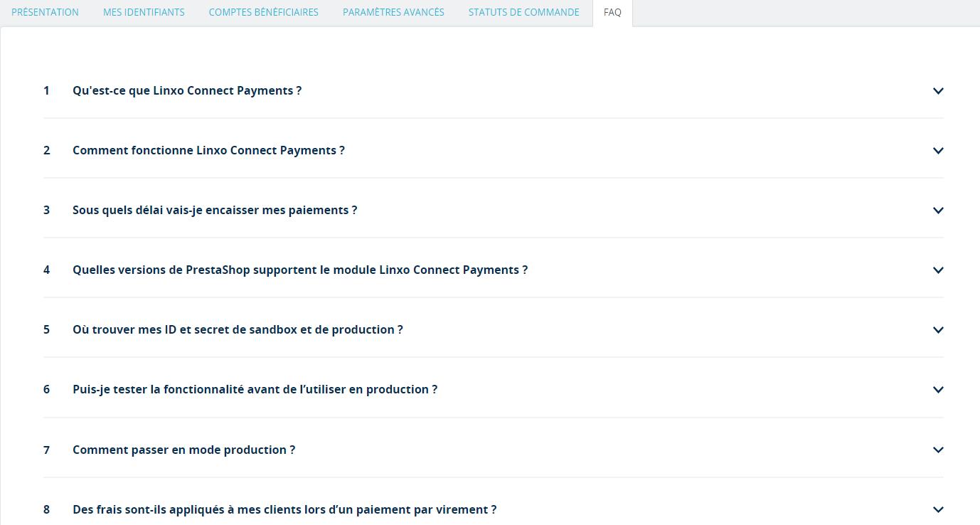Expand chevron for Qu'est-ce que Linxo Connect Payments
The width and height of the screenshot is (980, 525).
click(938, 91)
